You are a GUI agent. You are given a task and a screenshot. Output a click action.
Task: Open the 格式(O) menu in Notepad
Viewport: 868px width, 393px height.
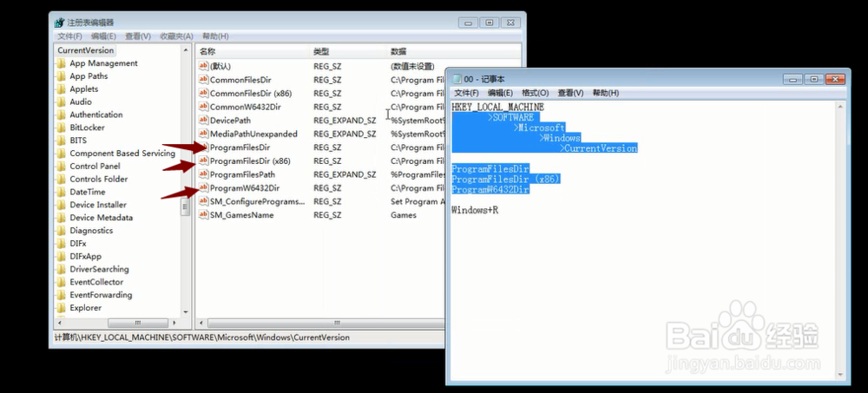point(536,93)
